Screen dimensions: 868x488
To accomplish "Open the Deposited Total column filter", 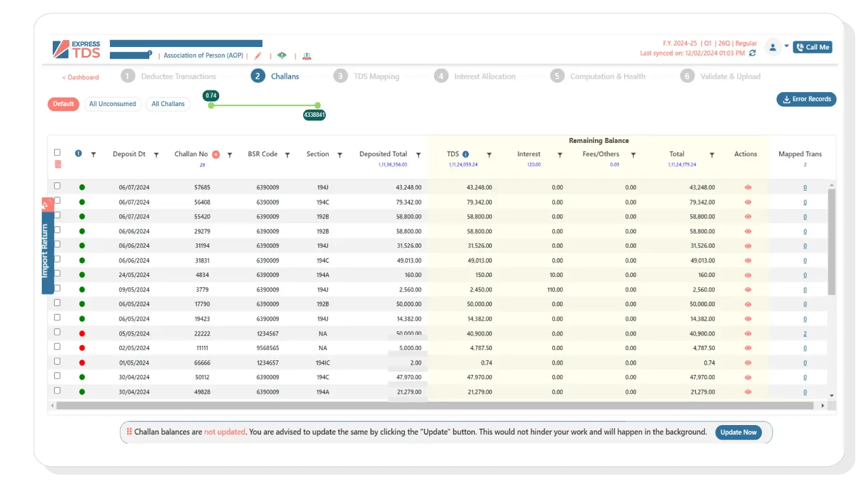I will (x=418, y=155).
